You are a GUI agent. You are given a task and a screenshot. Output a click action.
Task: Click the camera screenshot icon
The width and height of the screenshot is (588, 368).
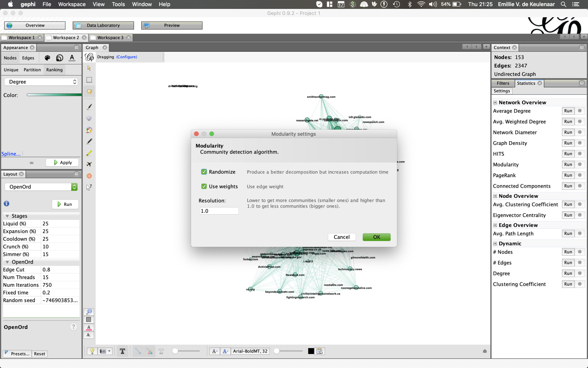point(103,351)
